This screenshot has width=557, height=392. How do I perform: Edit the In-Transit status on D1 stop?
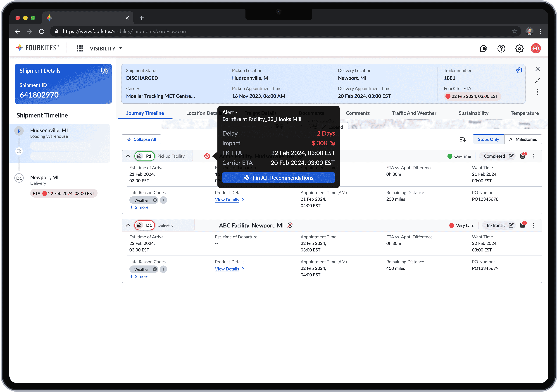(x=511, y=225)
